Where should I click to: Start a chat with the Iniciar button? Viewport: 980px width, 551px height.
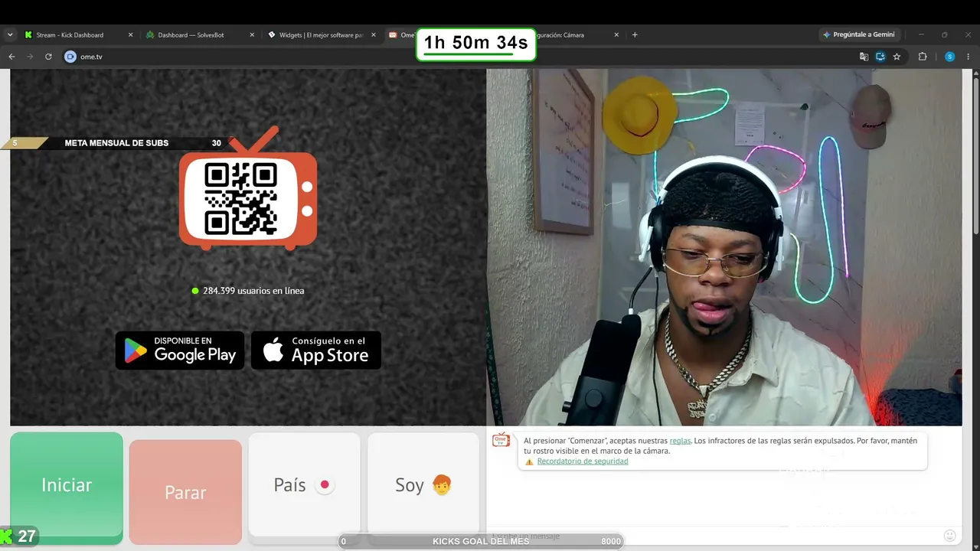67,487
